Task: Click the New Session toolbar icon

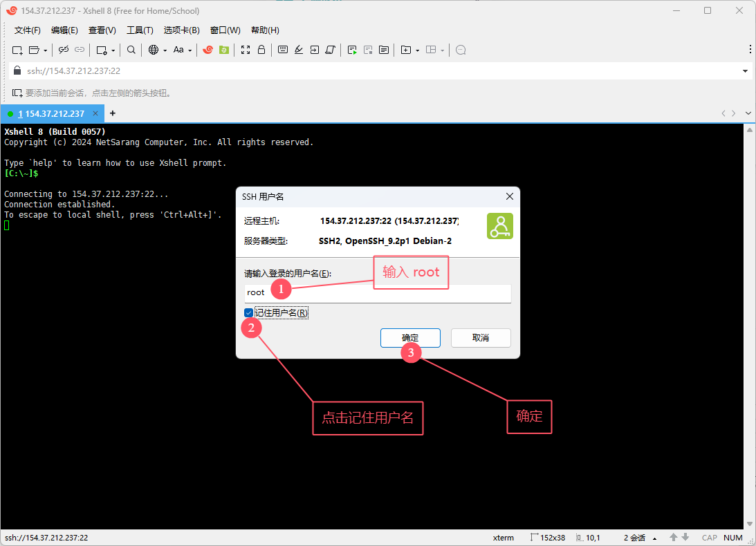Action: 17,50
